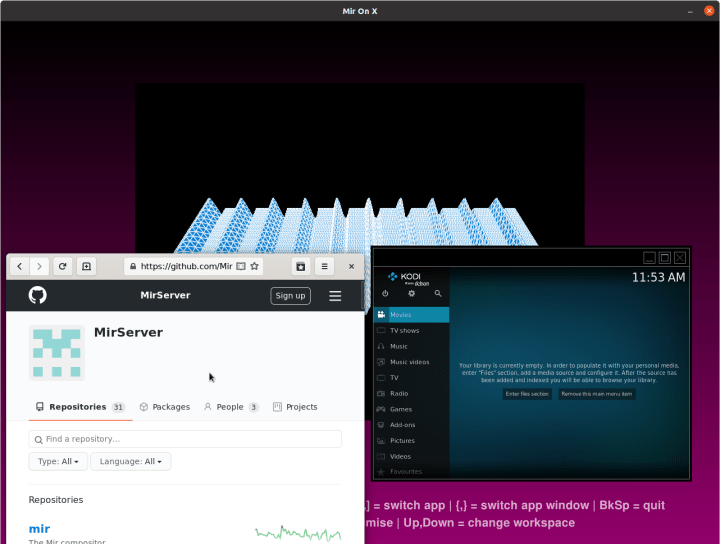This screenshot has width=720, height=544.
Task: Select Games in Kodi sidebar
Action: [411, 409]
